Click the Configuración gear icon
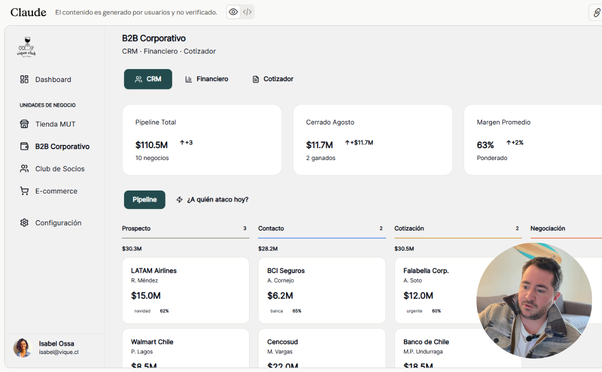 coord(24,223)
